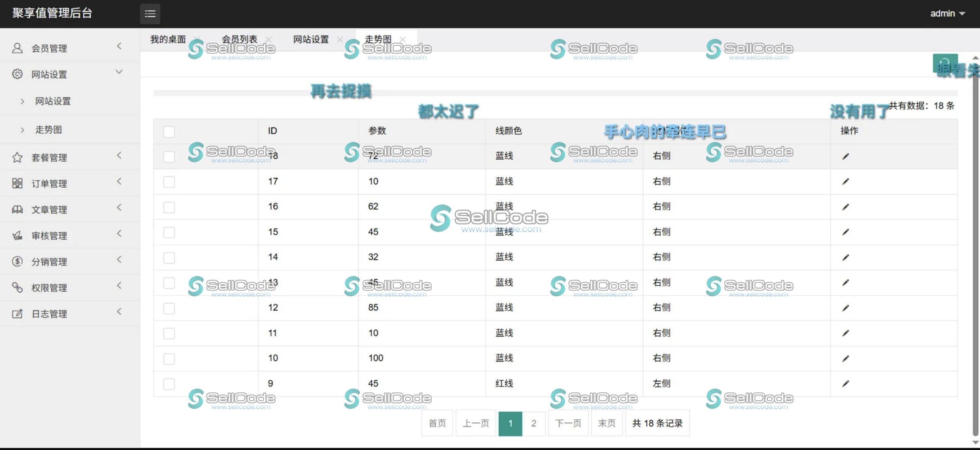This screenshot has width=980, height=450.
Task: Click the 套餐管理 star icon
Action: [17, 157]
